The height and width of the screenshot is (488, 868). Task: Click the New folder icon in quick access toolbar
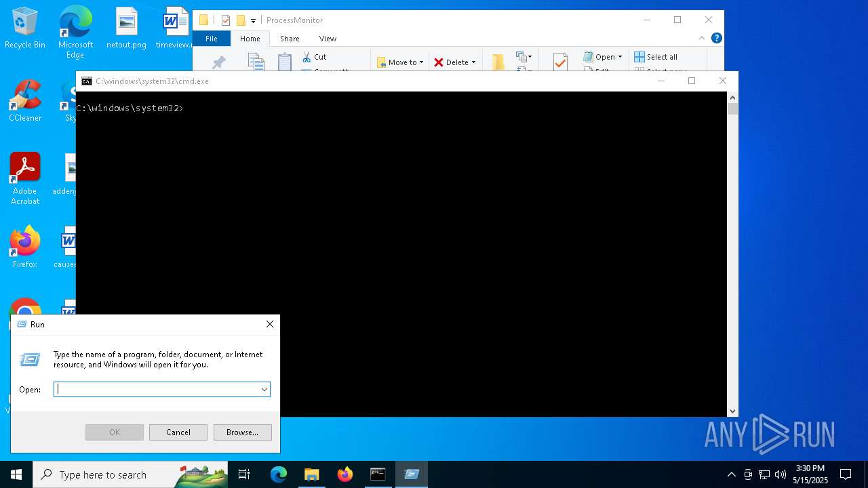pos(241,20)
